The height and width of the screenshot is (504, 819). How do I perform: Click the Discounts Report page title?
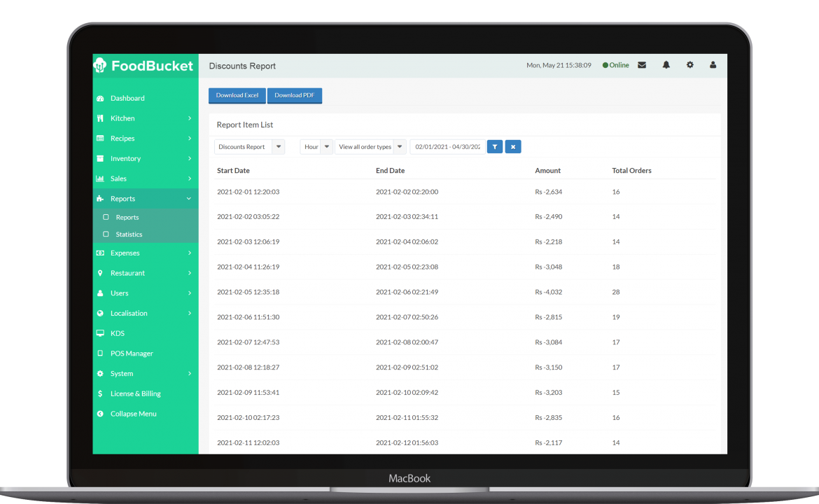coord(242,66)
